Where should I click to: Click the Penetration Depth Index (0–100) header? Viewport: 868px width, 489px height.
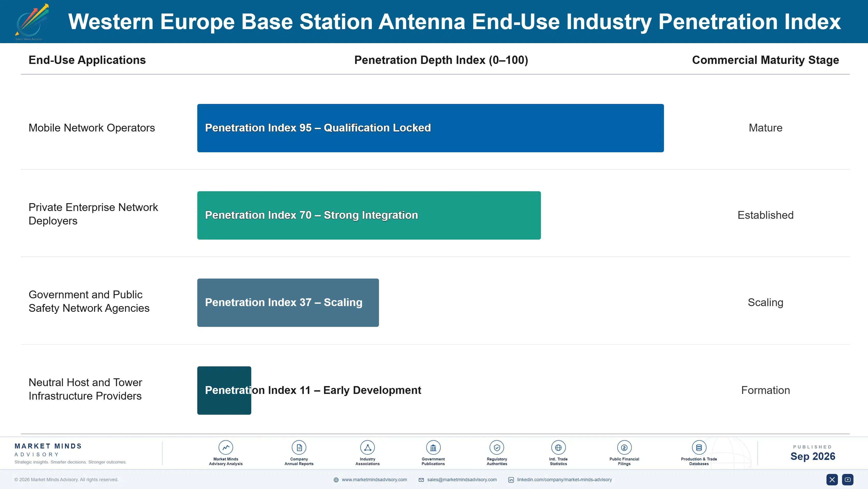pyautogui.click(x=441, y=60)
